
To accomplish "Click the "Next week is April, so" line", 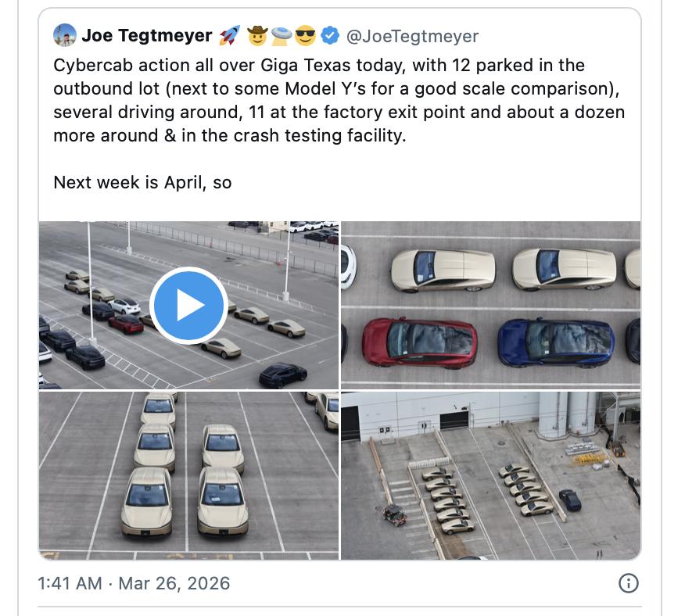I will click(x=142, y=182).
